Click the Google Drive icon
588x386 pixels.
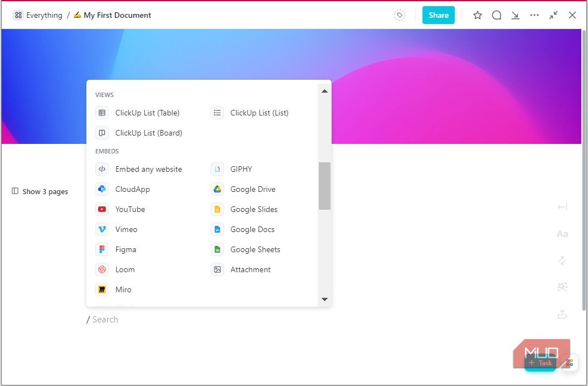(217, 189)
